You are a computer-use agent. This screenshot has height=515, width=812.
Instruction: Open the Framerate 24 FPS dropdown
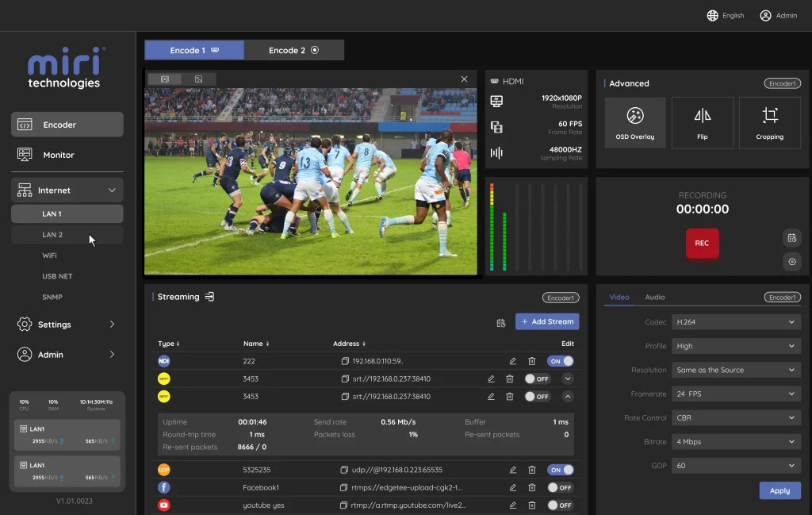click(735, 394)
